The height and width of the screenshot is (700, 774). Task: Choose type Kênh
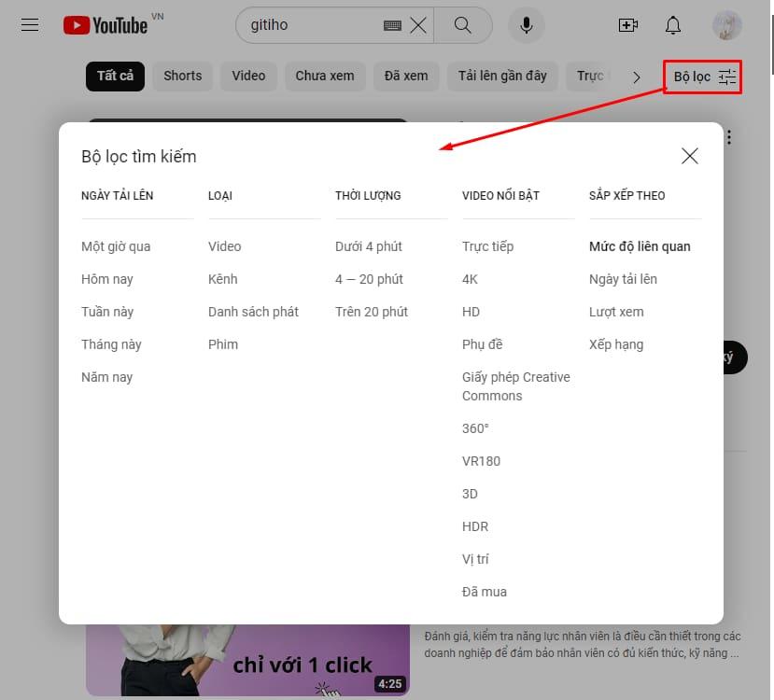point(222,279)
